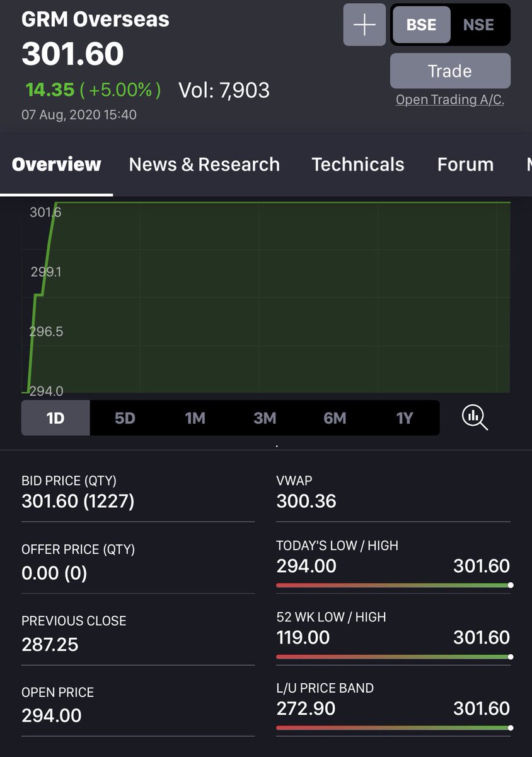532x757 pixels.
Task: Tap the 52 Wk Low / High range bar
Action: pos(394,657)
